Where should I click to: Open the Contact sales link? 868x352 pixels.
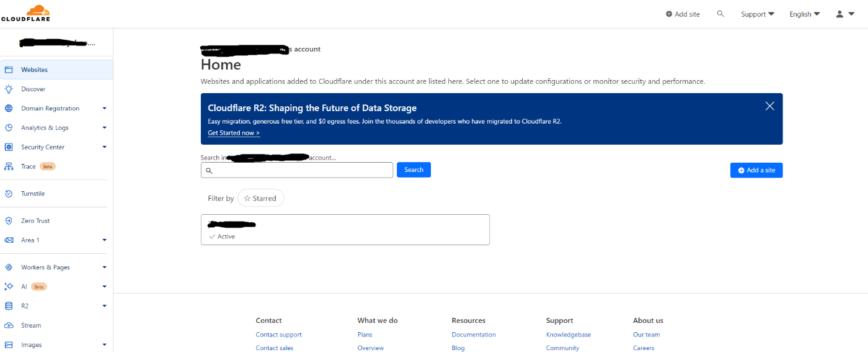(x=275, y=348)
